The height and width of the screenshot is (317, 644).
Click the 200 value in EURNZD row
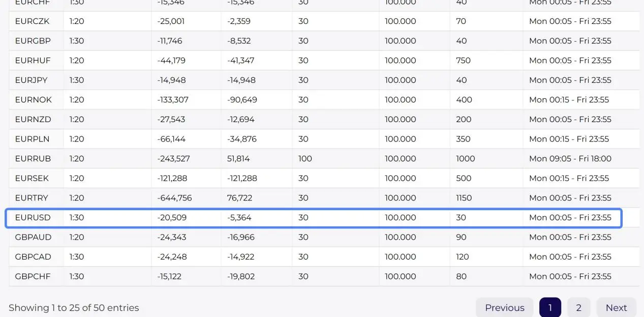464,119
